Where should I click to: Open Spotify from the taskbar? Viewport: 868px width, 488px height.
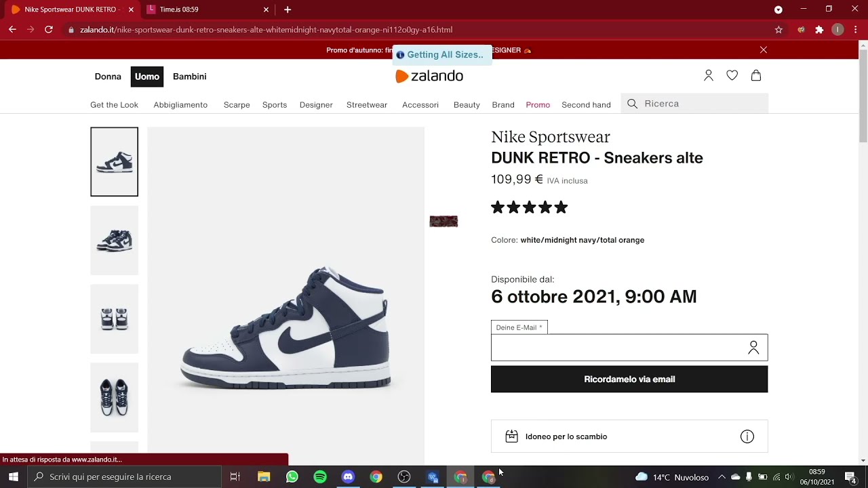(x=320, y=477)
